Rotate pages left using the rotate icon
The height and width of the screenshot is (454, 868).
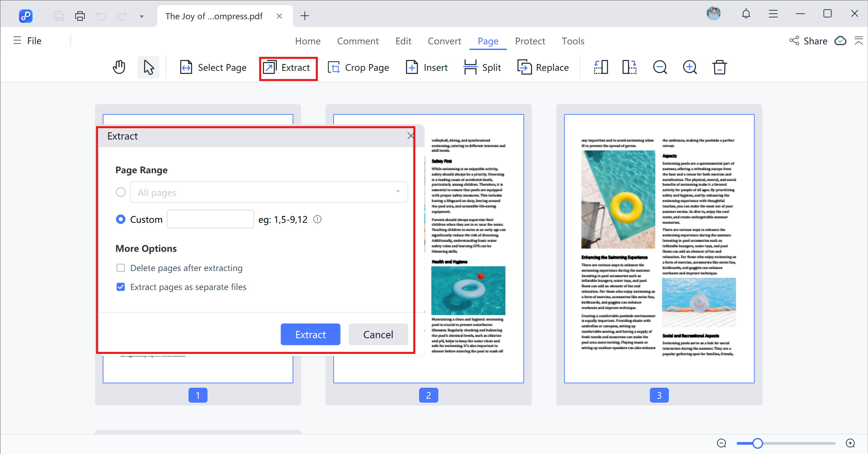click(x=600, y=67)
